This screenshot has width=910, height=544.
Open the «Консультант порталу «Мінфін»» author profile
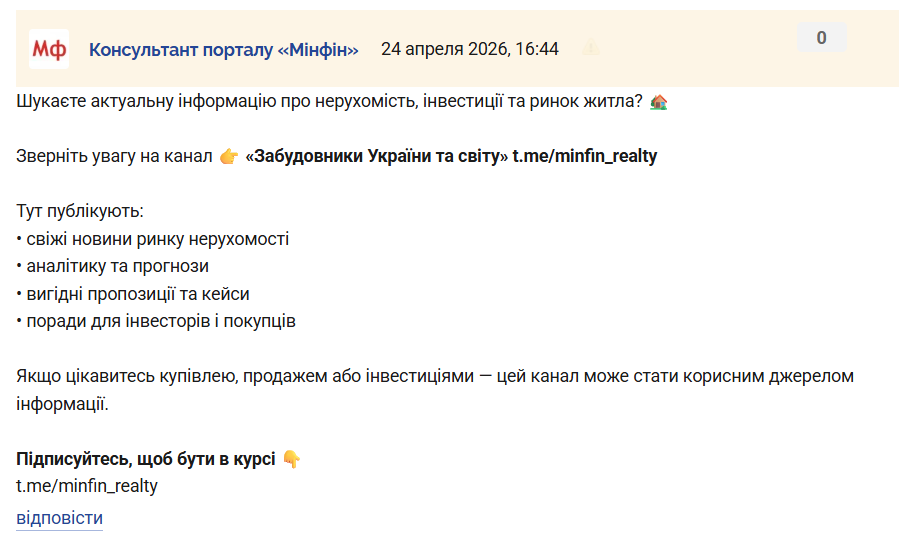(x=223, y=49)
